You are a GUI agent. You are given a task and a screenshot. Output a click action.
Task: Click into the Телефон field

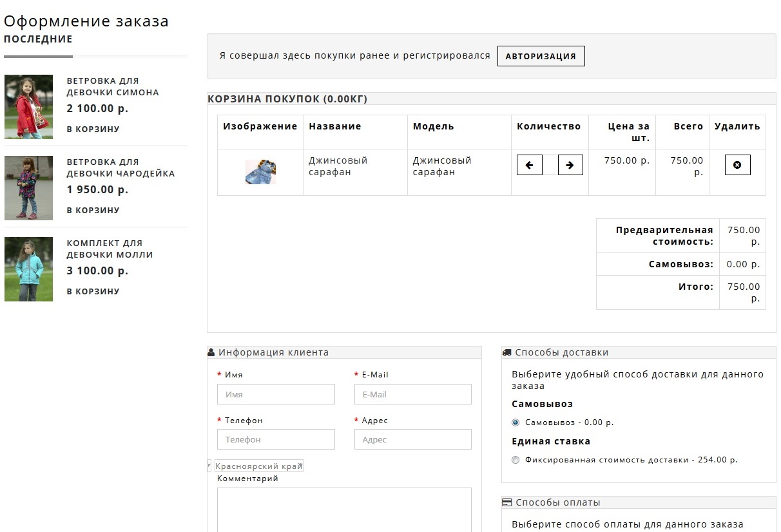click(276, 439)
